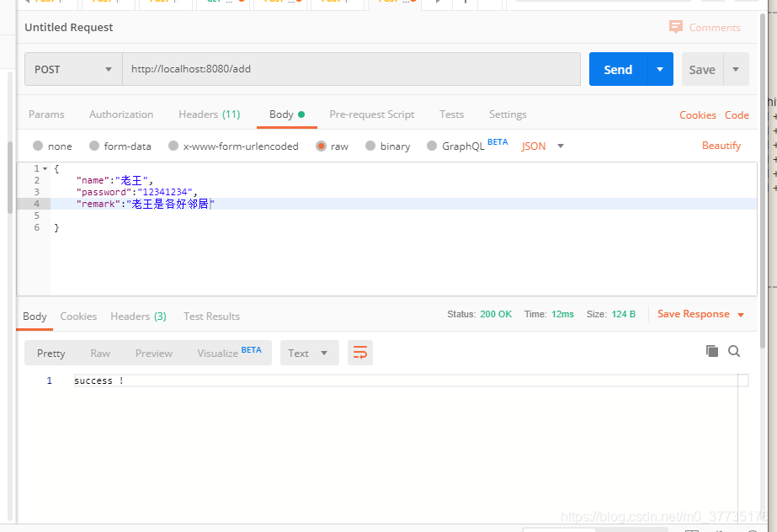777x532 pixels.
Task: Open the Comments speech bubble icon
Action: [x=675, y=27]
